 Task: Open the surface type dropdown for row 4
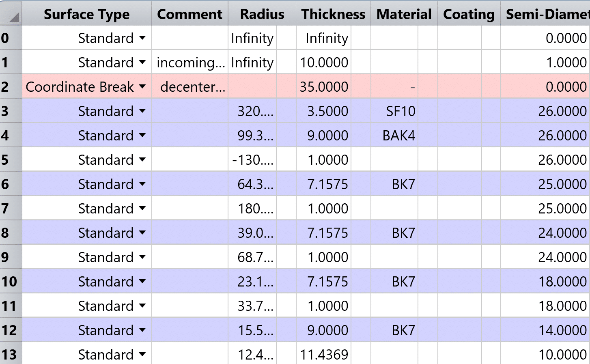pyautogui.click(x=142, y=135)
